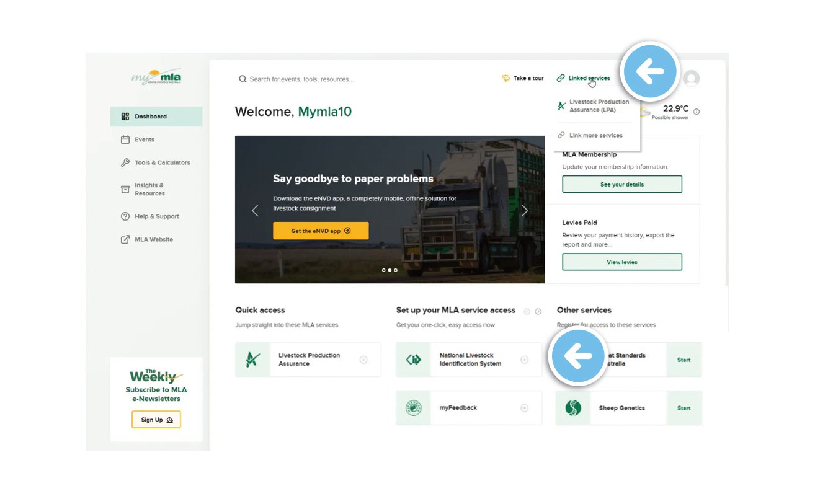Screen dimensions: 815x504
Task: Go to next carousel slide
Action: pyautogui.click(x=525, y=211)
